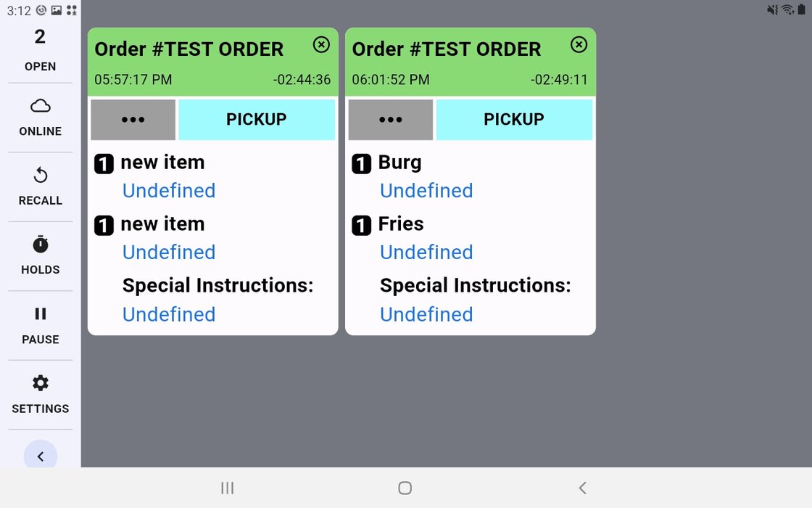Toggle quantity bubble on the new item line

pos(104,163)
